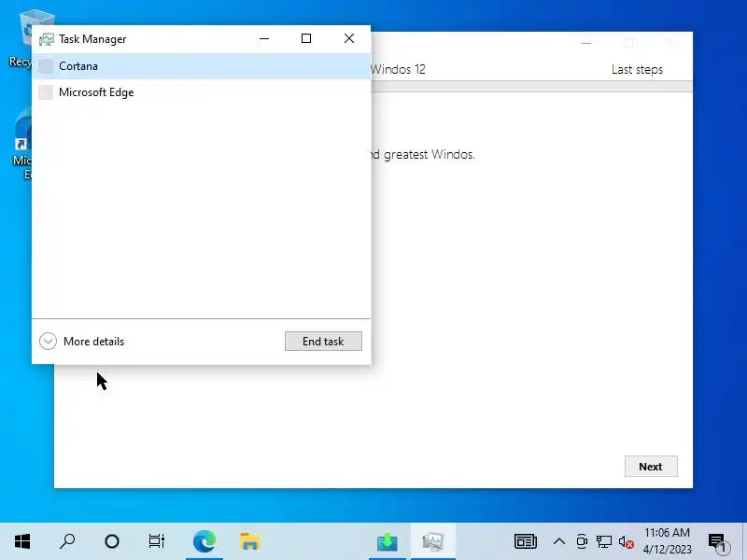
Task: Expand More details in Task Manager
Action: (82, 342)
